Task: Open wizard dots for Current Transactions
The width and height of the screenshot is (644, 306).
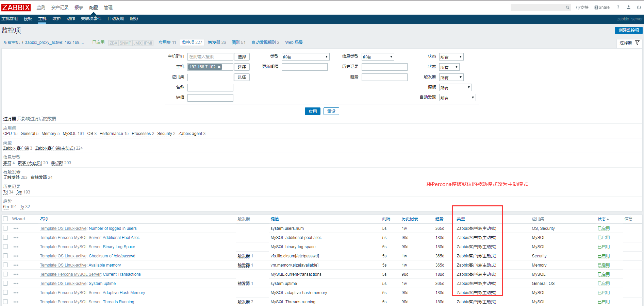Action: click(x=16, y=274)
